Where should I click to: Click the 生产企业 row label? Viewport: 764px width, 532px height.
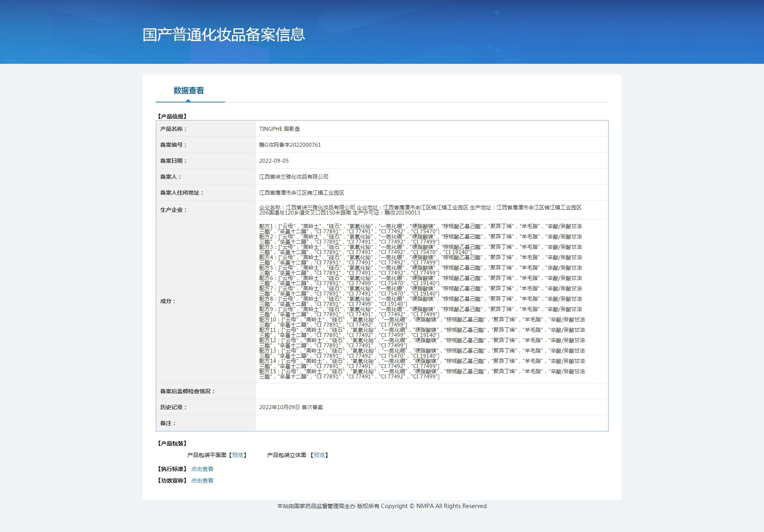coord(174,210)
